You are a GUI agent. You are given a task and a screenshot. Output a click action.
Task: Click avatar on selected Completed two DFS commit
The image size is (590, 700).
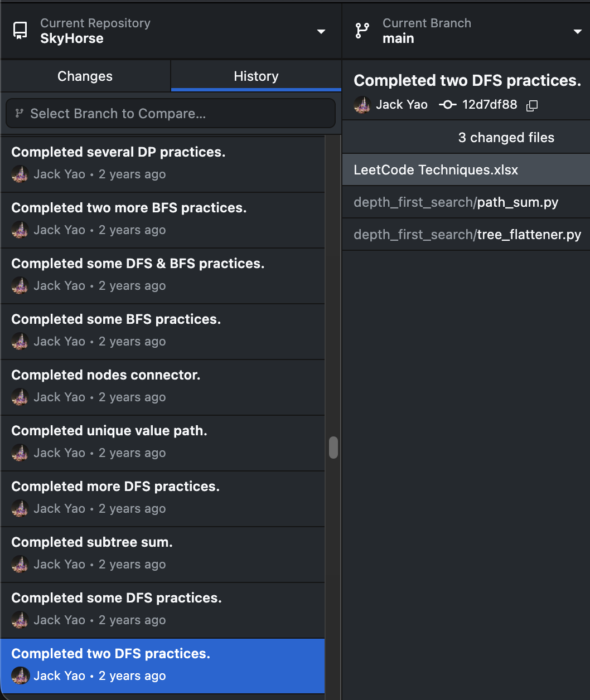click(x=20, y=675)
